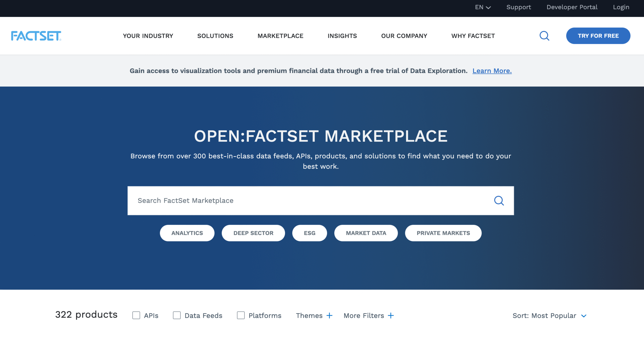This screenshot has width=644, height=338.
Task: Open the EN language dropdown
Action: pyautogui.click(x=483, y=7)
